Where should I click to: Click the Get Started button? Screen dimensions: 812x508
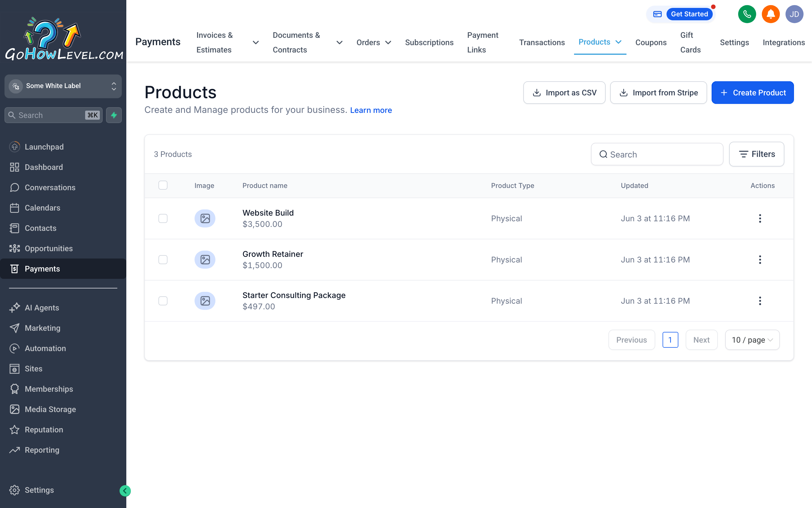point(689,14)
